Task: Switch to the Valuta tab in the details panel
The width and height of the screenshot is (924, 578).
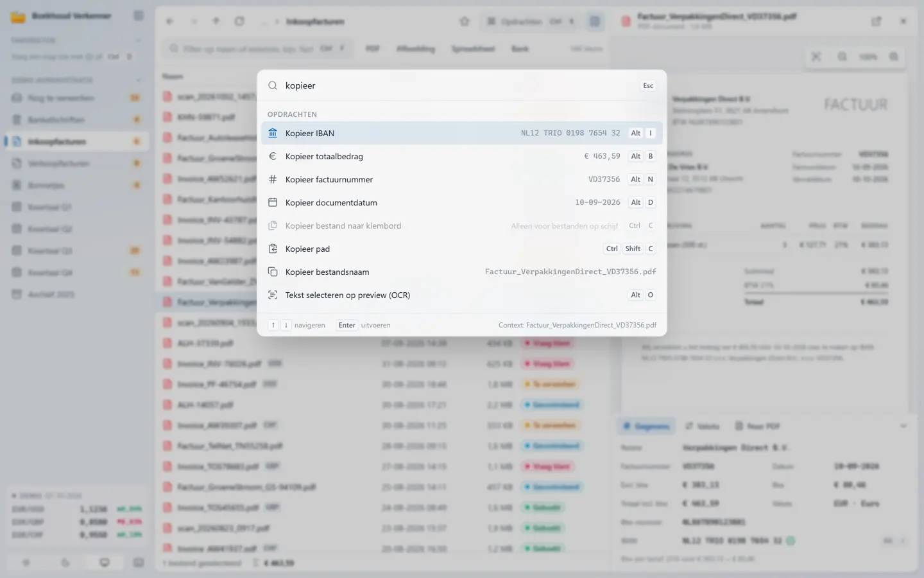Action: [x=703, y=426]
